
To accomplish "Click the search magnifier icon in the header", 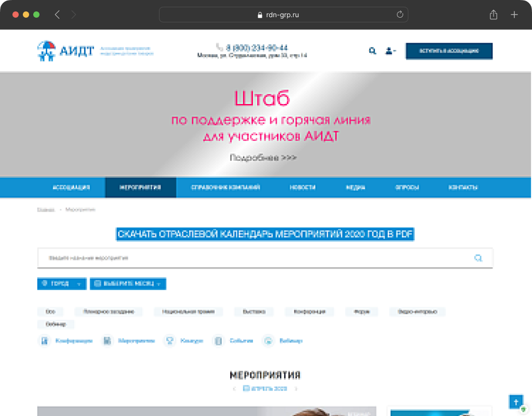I will [x=373, y=51].
